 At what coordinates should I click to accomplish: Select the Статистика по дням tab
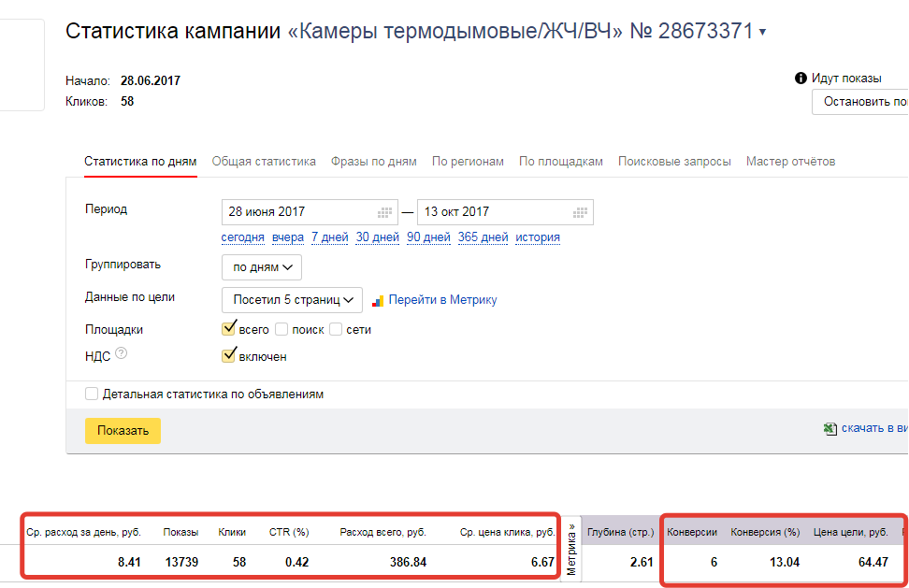coord(140,162)
